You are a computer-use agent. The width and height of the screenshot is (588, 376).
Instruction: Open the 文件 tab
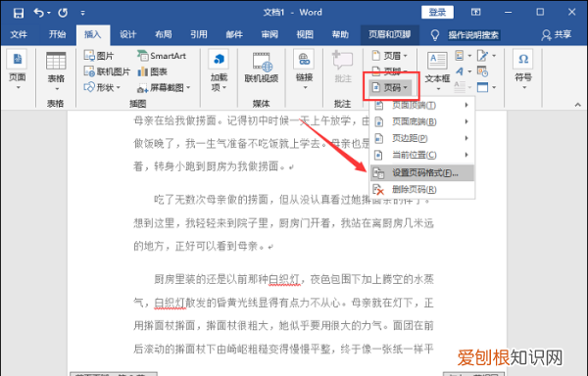point(19,34)
